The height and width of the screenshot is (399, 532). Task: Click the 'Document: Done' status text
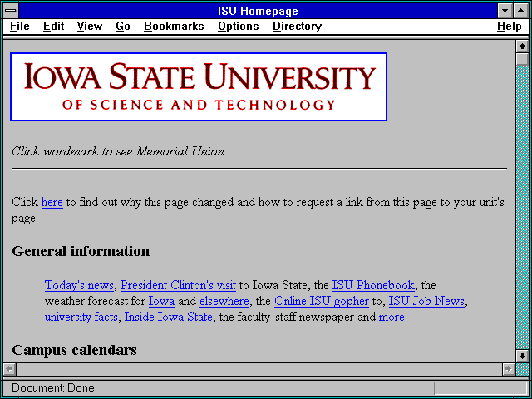(x=53, y=387)
